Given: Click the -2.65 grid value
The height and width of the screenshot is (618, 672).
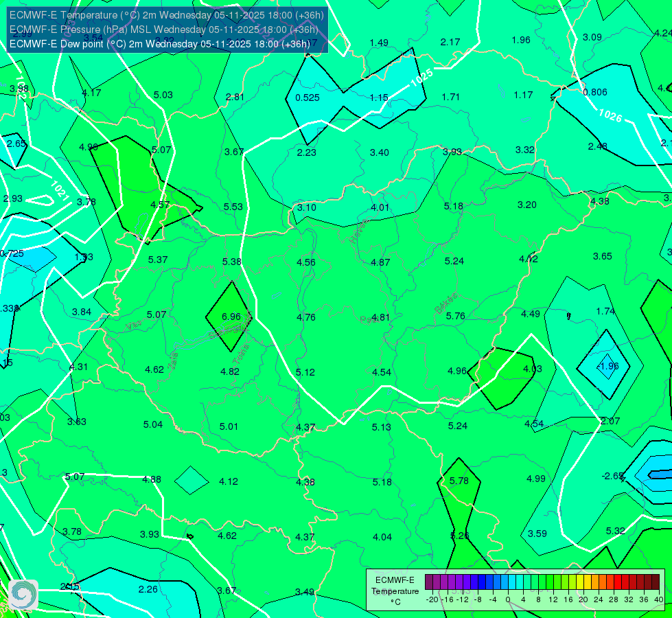Looking at the screenshot, I should 613,476.
